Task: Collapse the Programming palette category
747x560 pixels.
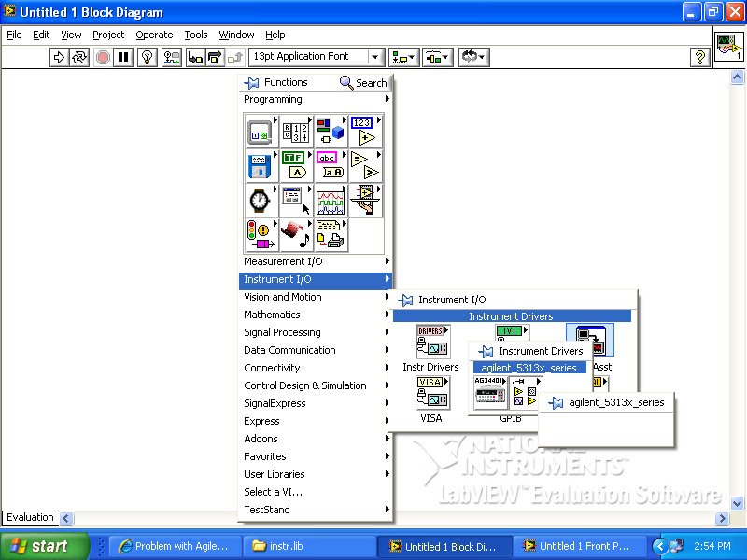Action: (x=316, y=99)
